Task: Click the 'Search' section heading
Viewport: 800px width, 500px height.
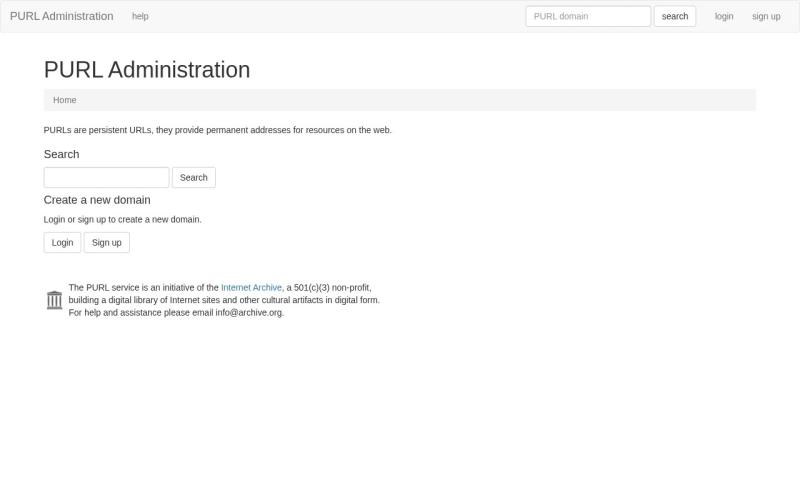Action: pos(61,154)
